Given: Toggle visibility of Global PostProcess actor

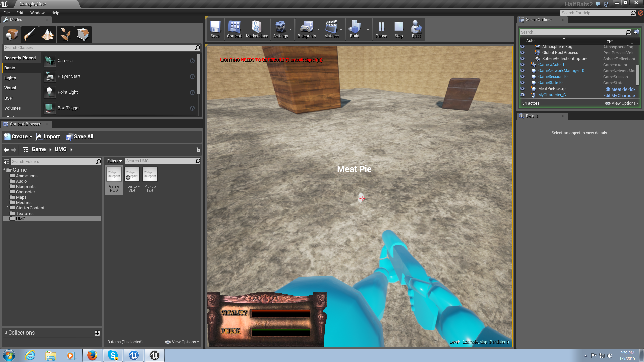Looking at the screenshot, I should tap(522, 52).
